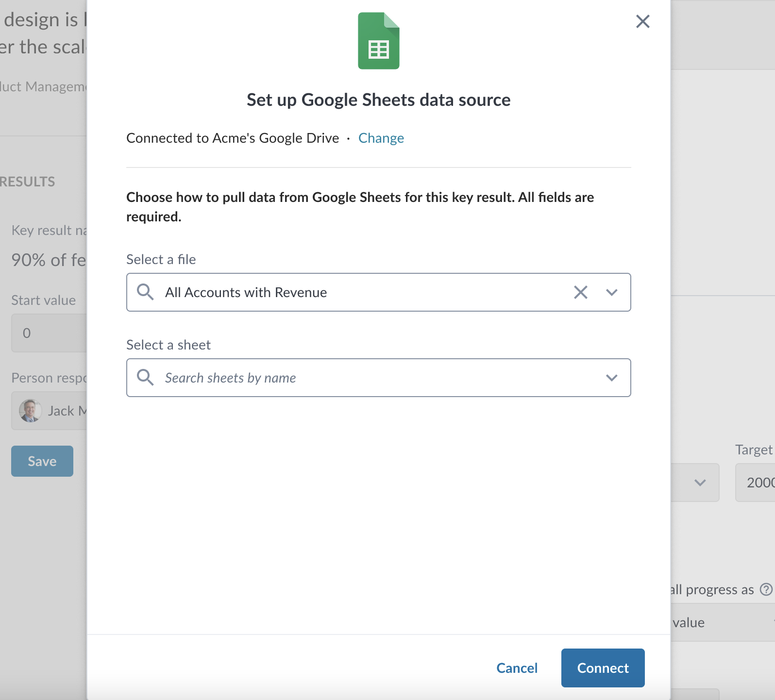This screenshot has width=775, height=700.
Task: Click Jack's avatar in the person responsible field
Action: point(30,411)
